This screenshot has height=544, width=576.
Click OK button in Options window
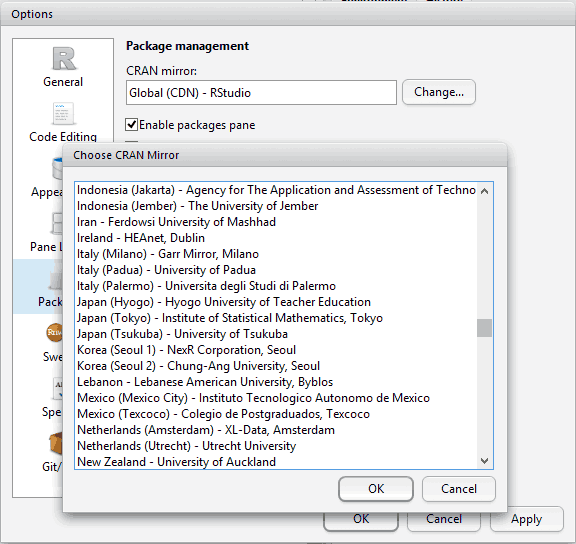click(361, 519)
